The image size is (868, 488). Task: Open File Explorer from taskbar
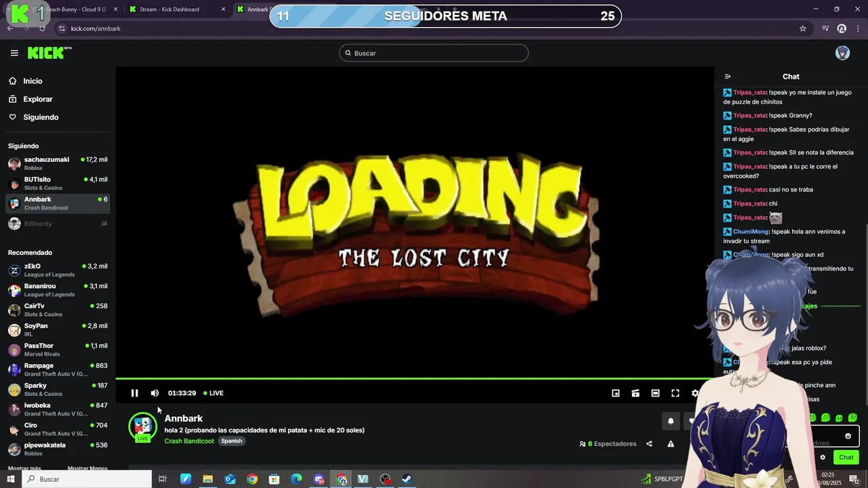point(208,479)
